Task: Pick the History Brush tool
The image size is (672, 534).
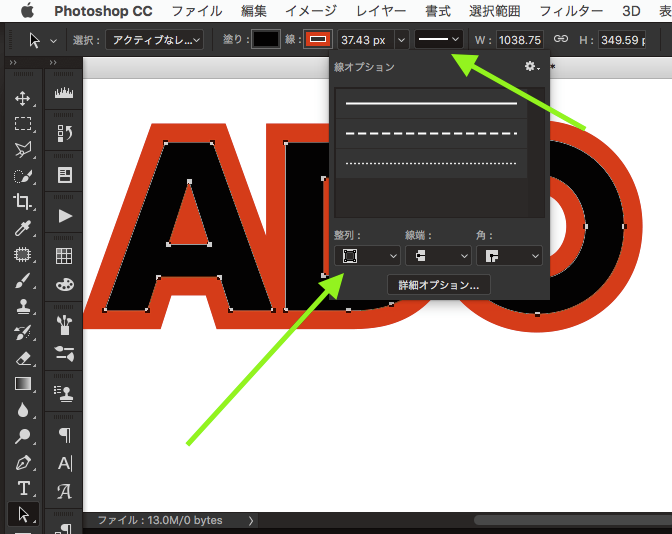Action: (x=23, y=332)
